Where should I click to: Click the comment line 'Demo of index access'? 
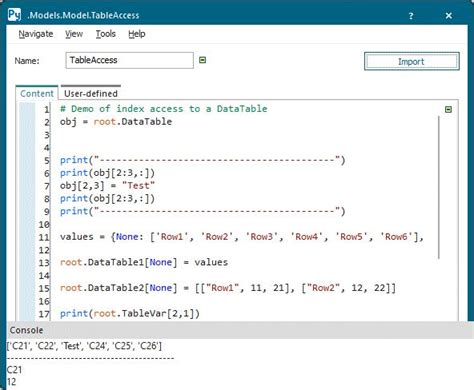tap(164, 109)
